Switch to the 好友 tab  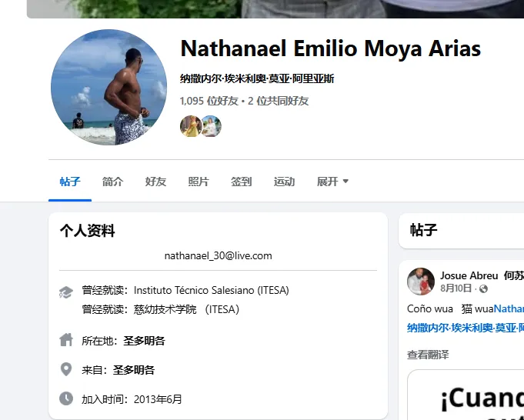(155, 182)
